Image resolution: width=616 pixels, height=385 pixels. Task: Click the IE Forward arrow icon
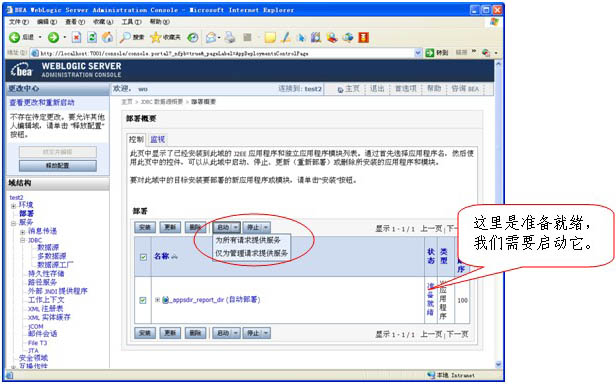pyautogui.click(x=53, y=37)
